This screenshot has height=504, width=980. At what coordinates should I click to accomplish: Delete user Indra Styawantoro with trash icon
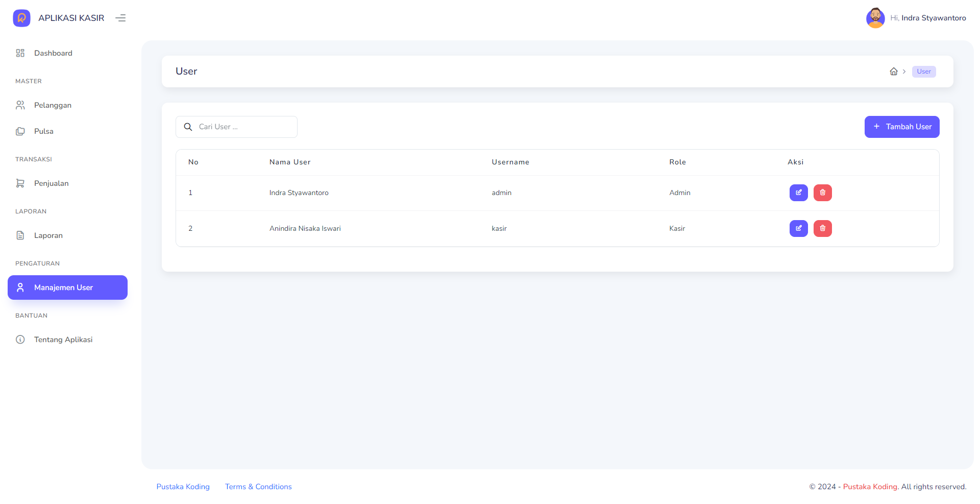[x=822, y=193]
